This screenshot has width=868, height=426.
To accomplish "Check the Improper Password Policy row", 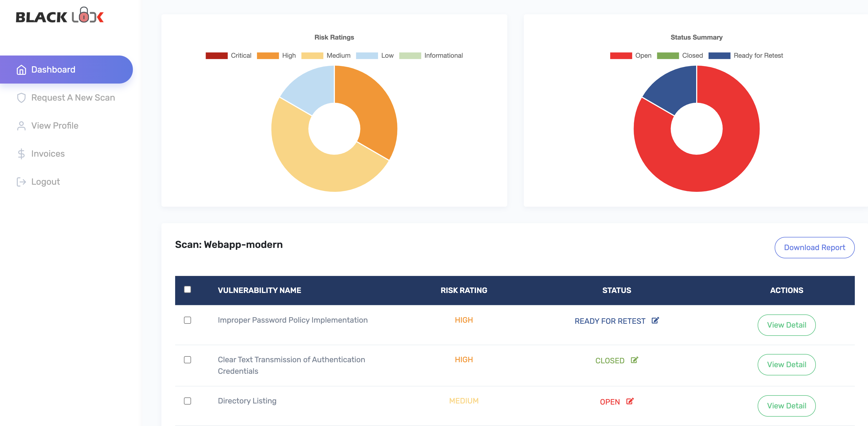I will [187, 320].
